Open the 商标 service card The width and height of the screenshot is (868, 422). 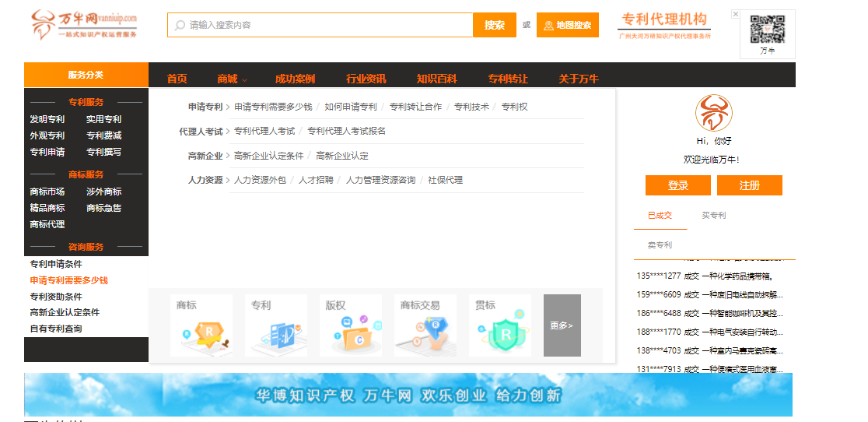coord(201,325)
